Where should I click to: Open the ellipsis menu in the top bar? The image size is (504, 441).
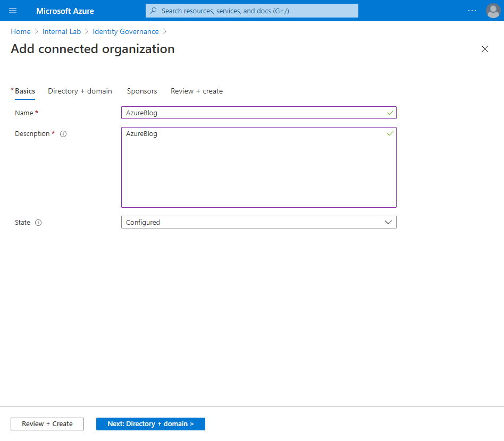472,11
